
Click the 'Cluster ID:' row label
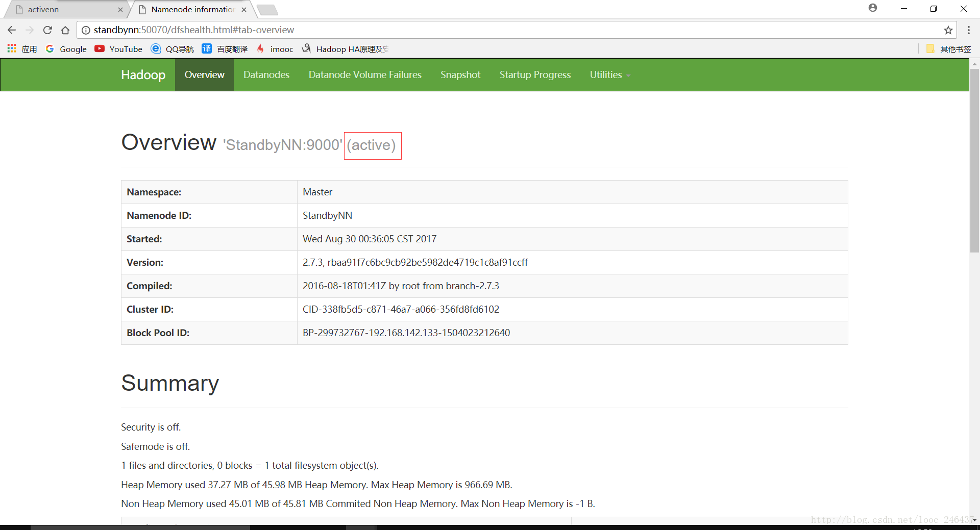click(150, 310)
